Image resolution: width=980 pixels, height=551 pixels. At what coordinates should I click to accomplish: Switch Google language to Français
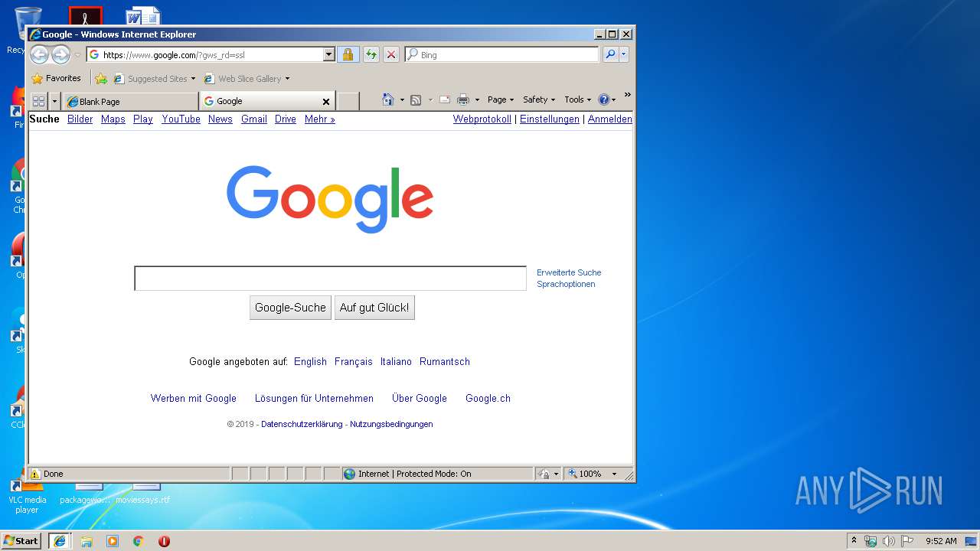tap(354, 361)
